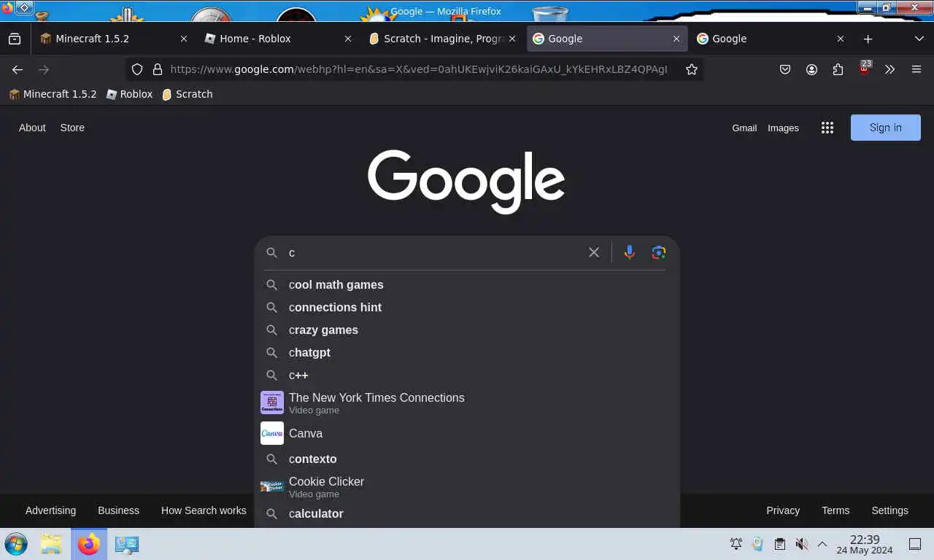Open the Gmail link
This screenshot has width=934, height=560.
(x=744, y=128)
